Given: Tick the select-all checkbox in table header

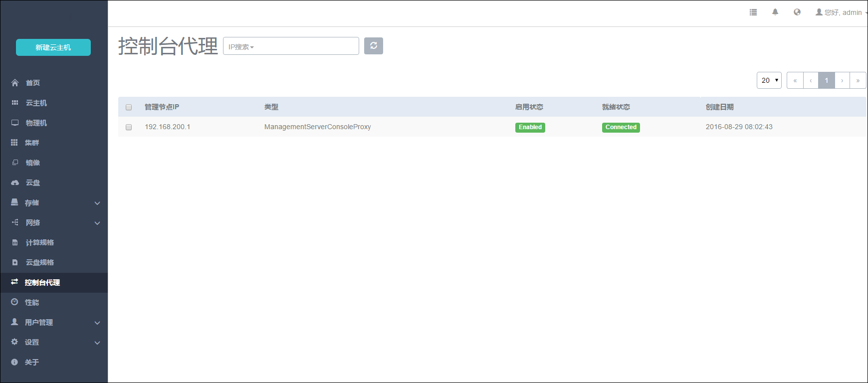Looking at the screenshot, I should click(x=129, y=107).
